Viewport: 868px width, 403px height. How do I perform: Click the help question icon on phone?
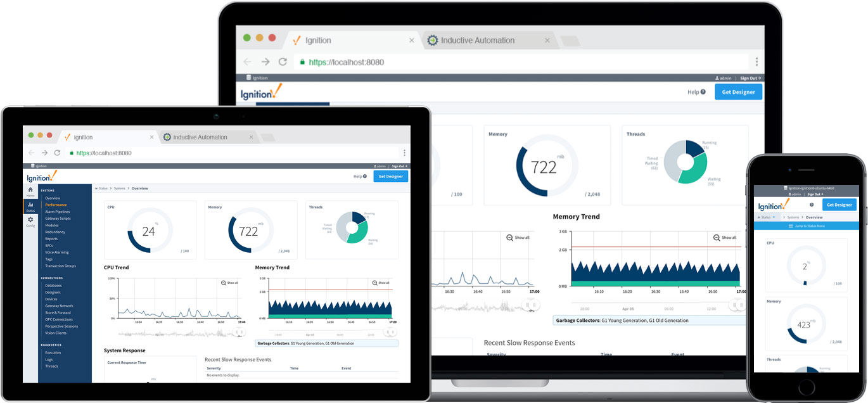[x=812, y=205]
